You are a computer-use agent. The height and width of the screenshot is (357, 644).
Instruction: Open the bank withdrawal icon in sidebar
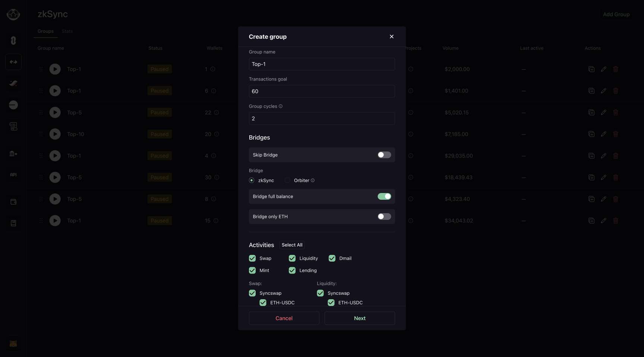[13, 154]
